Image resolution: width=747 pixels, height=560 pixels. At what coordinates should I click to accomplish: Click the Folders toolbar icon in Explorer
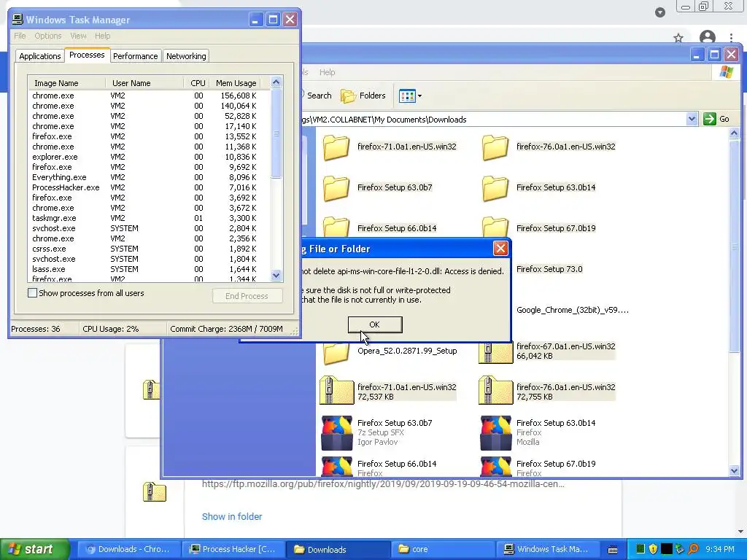tap(348, 96)
